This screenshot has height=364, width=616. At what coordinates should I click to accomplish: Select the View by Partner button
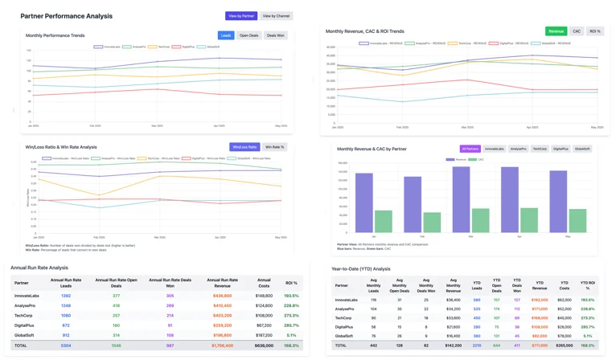[x=241, y=16]
